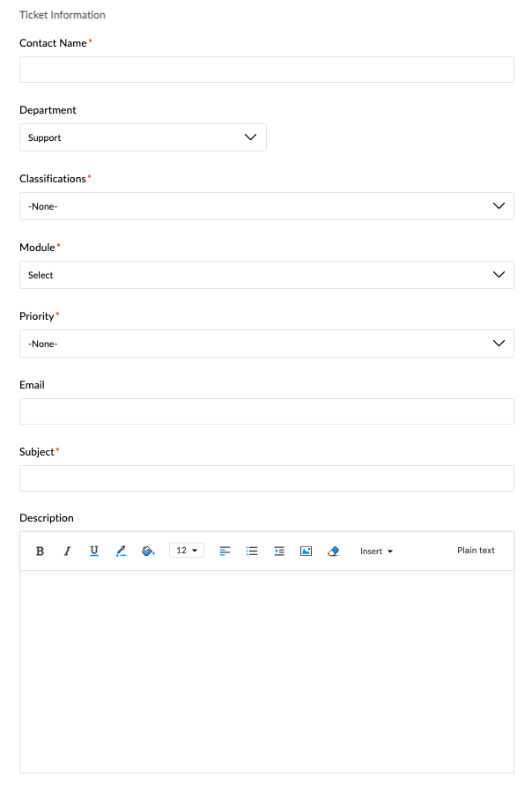Open the font size 12 dropdown

pos(187,550)
